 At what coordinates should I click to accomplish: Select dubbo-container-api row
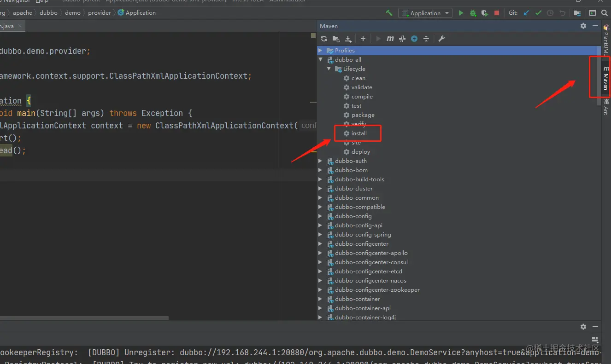pyautogui.click(x=363, y=308)
